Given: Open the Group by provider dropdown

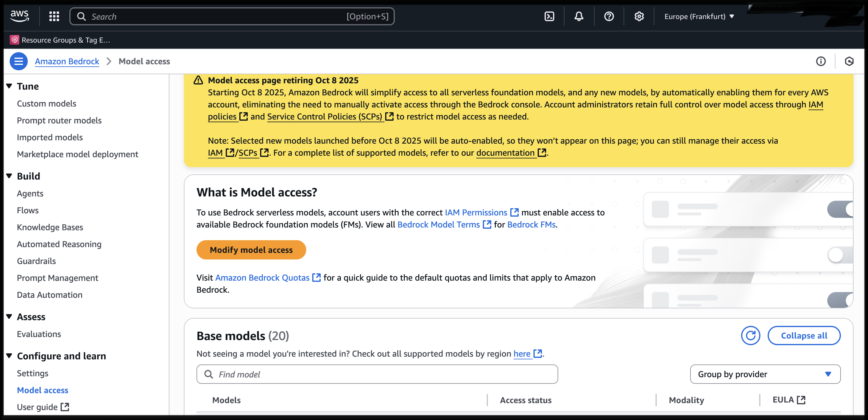Looking at the screenshot, I should tap(765, 374).
